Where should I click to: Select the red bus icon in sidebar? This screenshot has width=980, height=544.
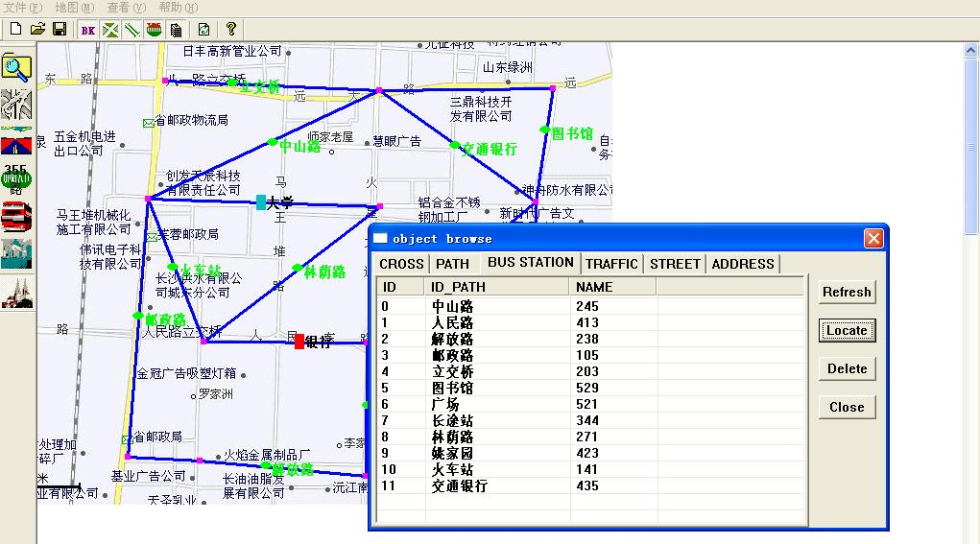[x=16, y=217]
